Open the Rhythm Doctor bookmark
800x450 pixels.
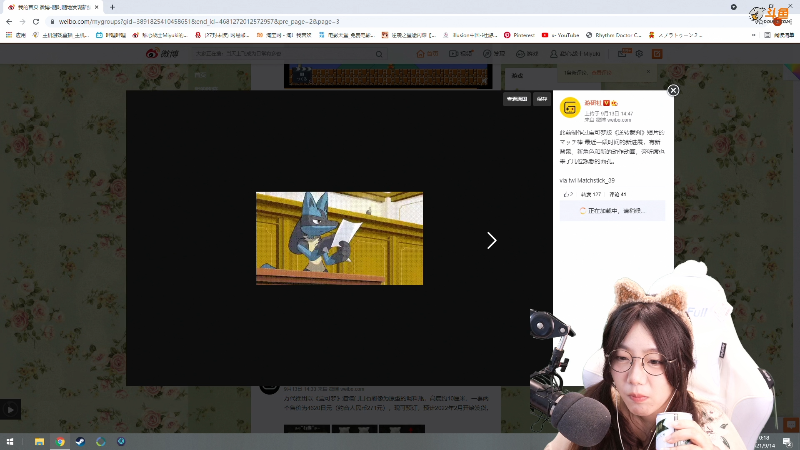(613, 35)
